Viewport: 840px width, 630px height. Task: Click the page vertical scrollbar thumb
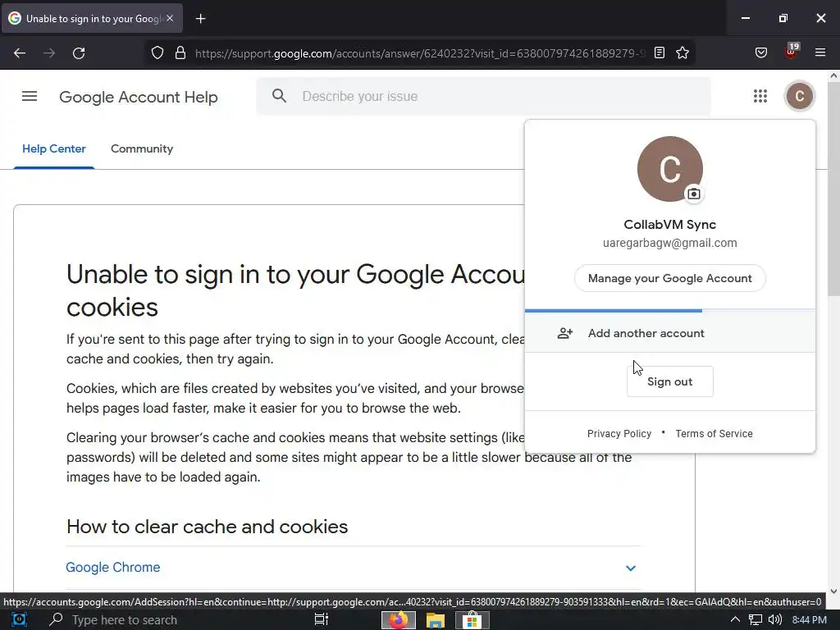click(x=833, y=189)
